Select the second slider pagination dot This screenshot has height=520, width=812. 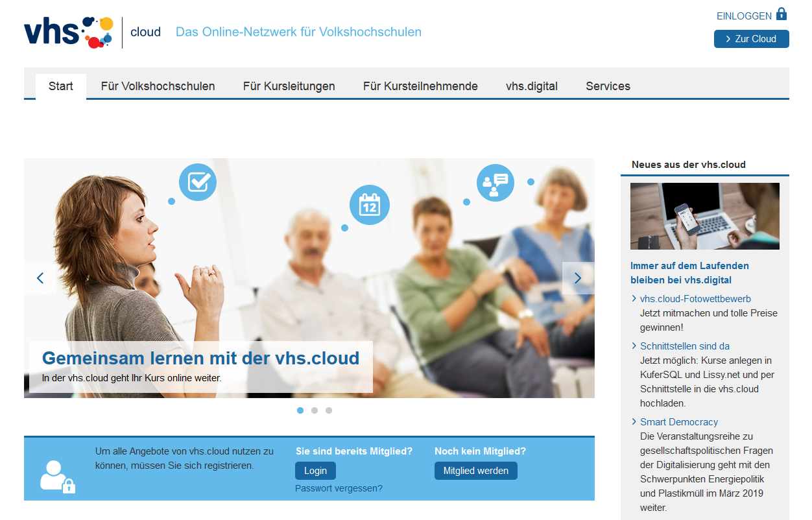click(315, 410)
